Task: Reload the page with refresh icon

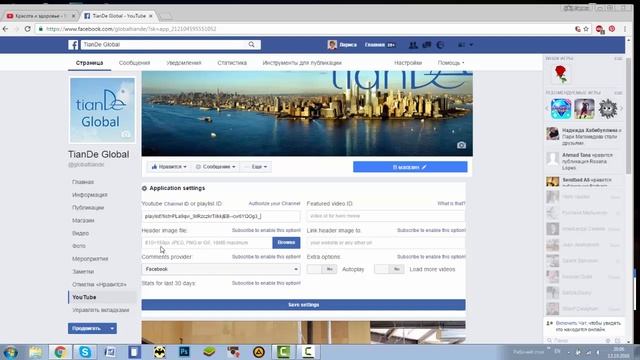Action: pos(28,29)
